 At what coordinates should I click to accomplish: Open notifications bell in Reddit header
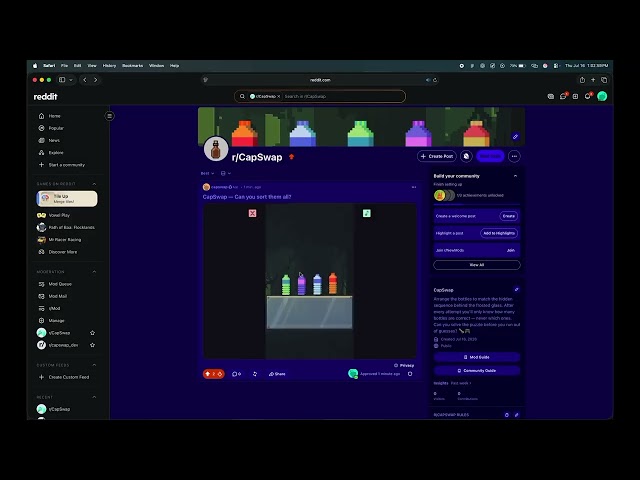click(588, 96)
